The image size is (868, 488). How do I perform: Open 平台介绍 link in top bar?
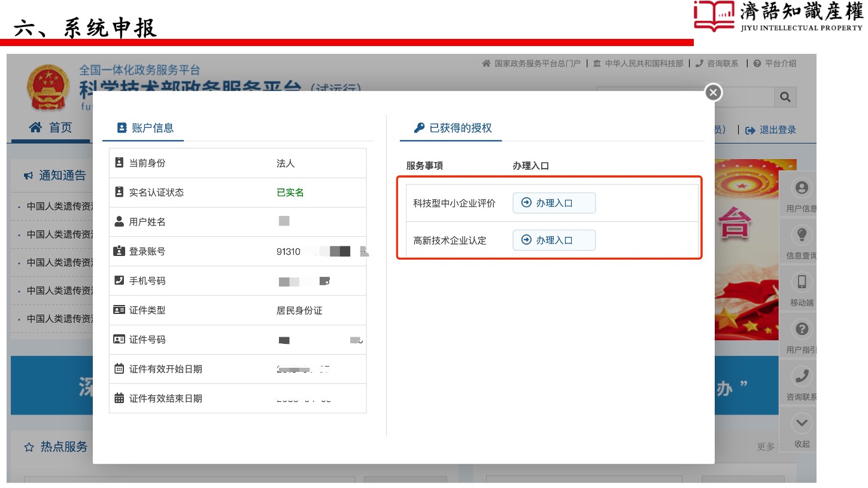[x=775, y=63]
